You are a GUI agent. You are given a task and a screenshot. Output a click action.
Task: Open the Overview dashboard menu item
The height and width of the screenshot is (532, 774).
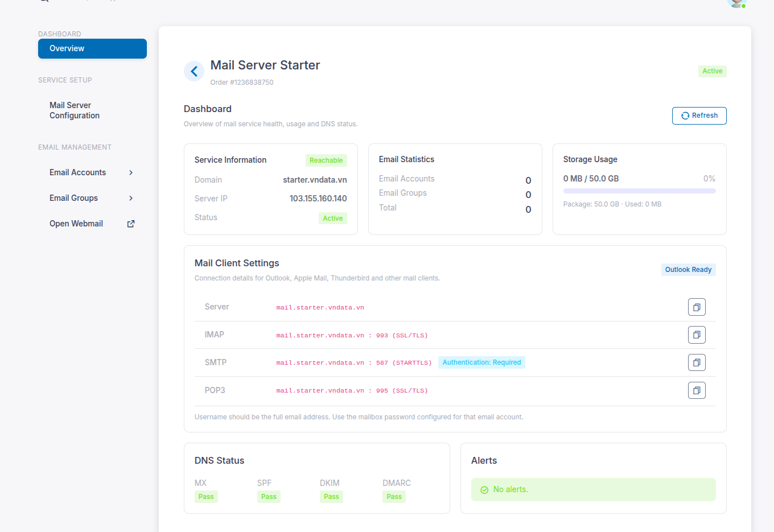point(92,48)
